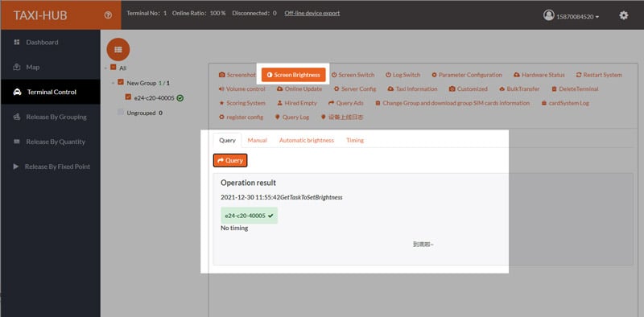The image size is (644, 317).
Task: Click Query Ads
Action: point(346,103)
